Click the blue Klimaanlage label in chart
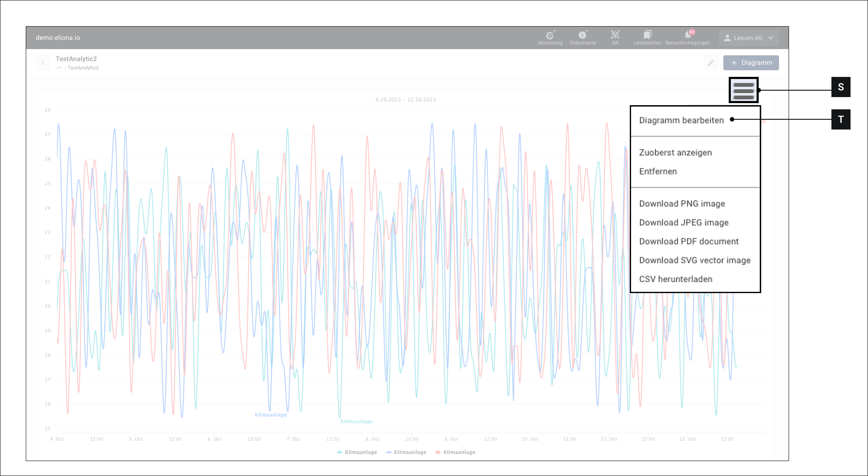Viewport: 868px width, 476px height. coord(271,415)
